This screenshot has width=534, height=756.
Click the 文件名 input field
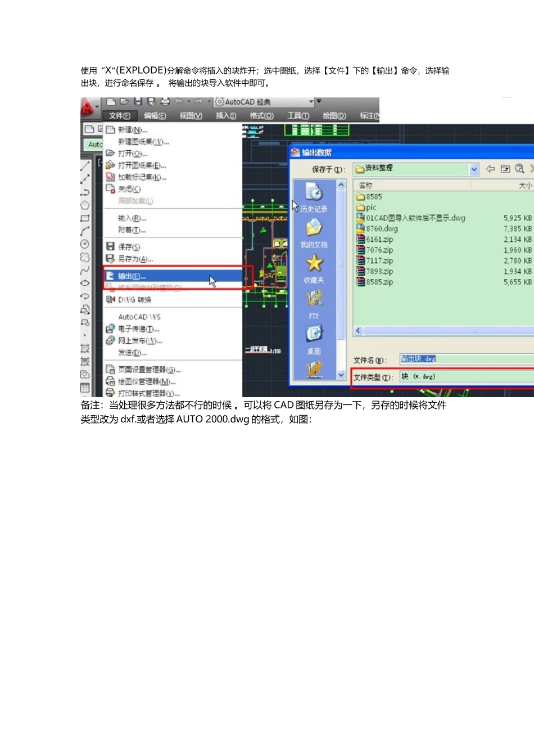467,359
